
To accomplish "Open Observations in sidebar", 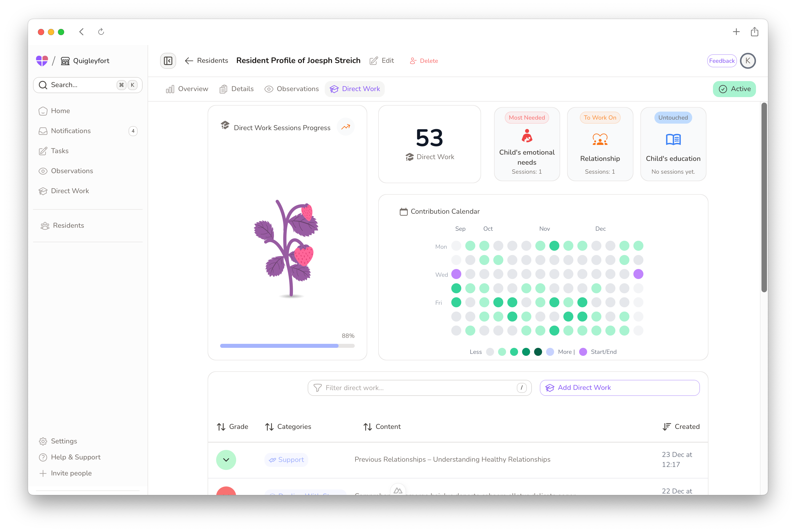I will click(88, 171).
